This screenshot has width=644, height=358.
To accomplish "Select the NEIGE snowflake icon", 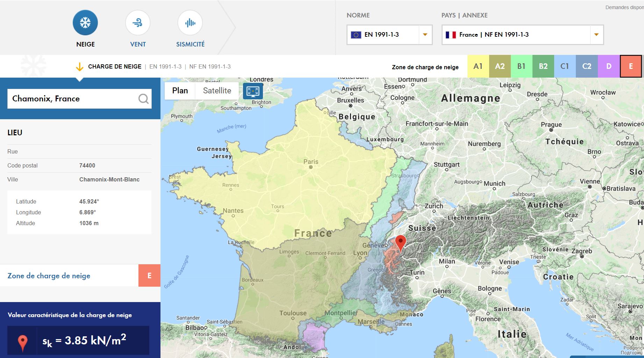I will pyautogui.click(x=85, y=22).
